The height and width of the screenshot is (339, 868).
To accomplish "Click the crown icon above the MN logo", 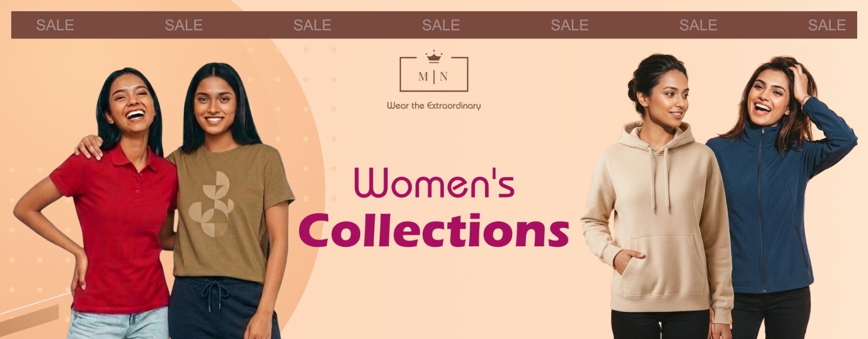I will point(433,56).
